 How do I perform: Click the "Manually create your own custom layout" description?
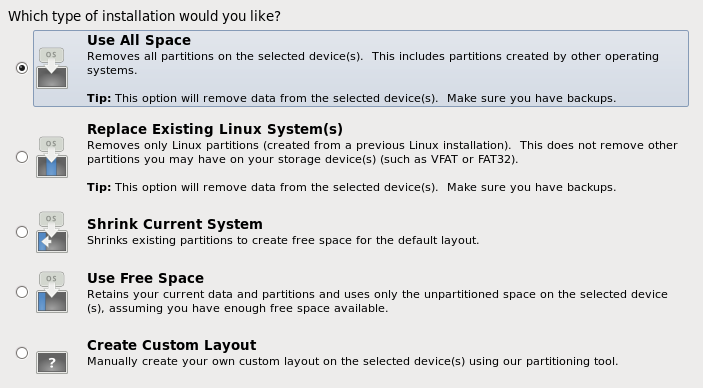pyautogui.click(x=352, y=362)
